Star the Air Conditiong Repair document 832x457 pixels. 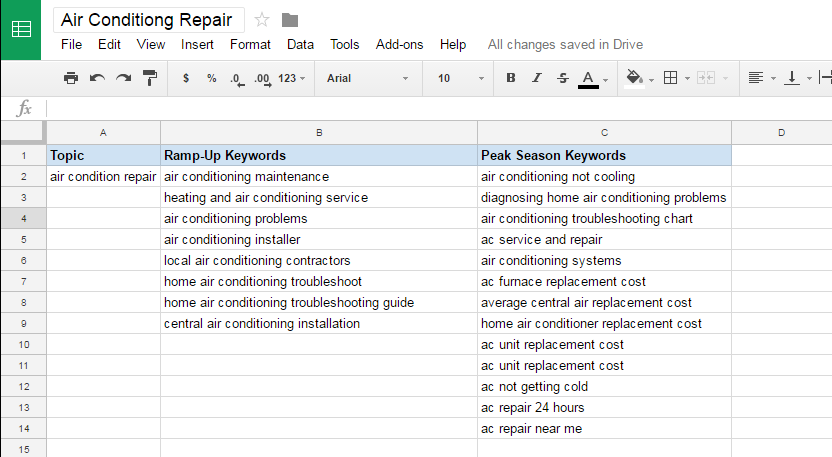262,20
